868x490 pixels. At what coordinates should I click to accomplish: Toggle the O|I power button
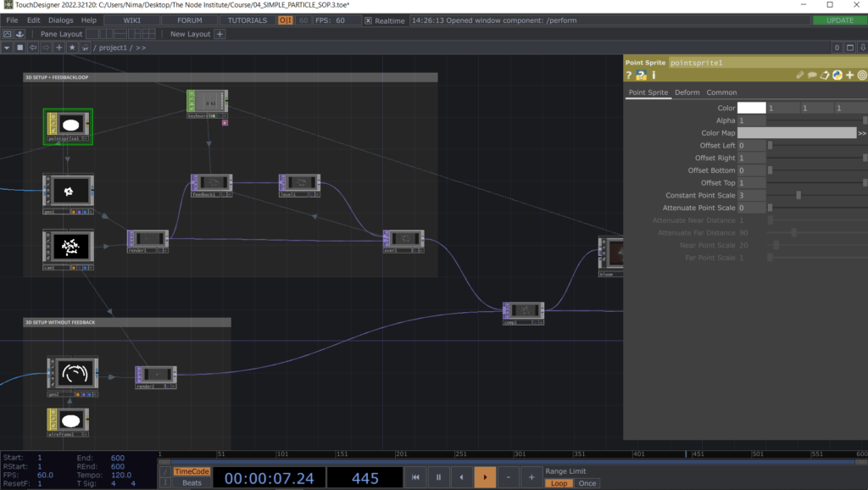[x=285, y=20]
